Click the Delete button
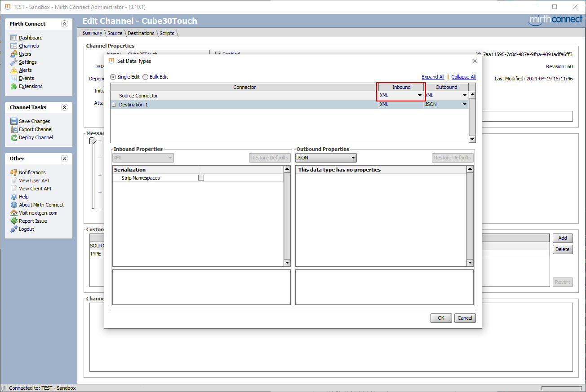The height and width of the screenshot is (392, 586). point(563,249)
